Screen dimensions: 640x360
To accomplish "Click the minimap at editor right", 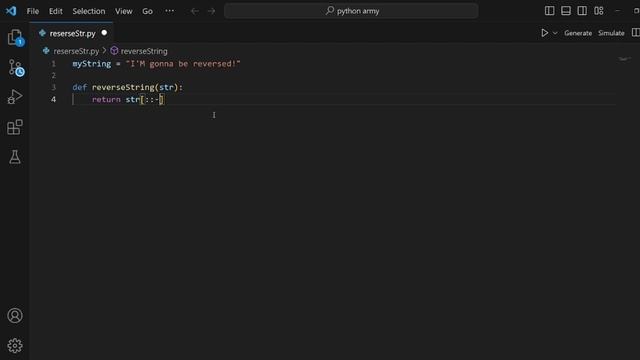I will coord(624,59).
